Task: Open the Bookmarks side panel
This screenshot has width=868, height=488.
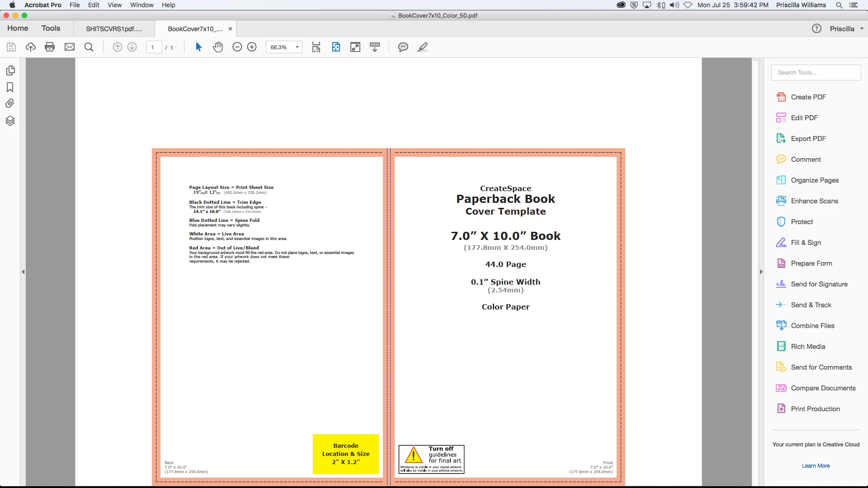Action: coord(10,87)
